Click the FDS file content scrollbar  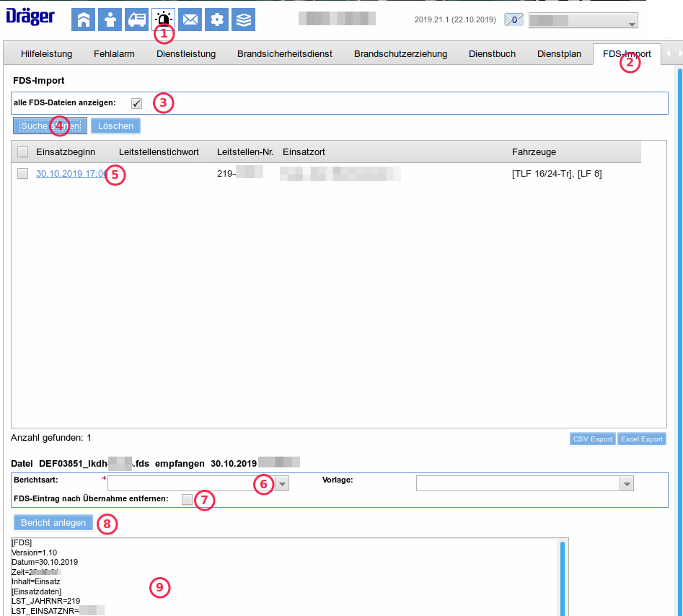pyautogui.click(x=563, y=577)
